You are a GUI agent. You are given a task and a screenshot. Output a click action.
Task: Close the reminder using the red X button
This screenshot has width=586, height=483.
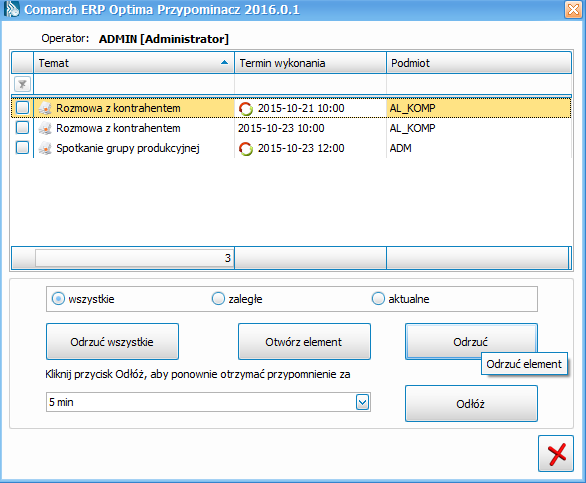pyautogui.click(x=556, y=453)
